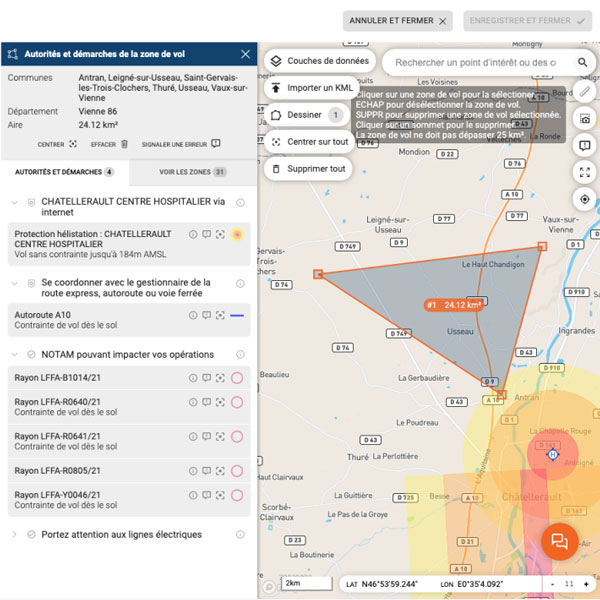Toggle circle swatch of Rayon LFFA-Y0046/21
Image resolution: width=600 pixels, height=600 pixels.
click(237, 495)
